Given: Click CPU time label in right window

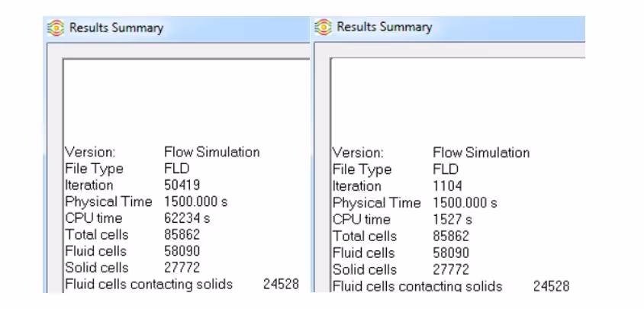Looking at the screenshot, I should click(x=362, y=220).
